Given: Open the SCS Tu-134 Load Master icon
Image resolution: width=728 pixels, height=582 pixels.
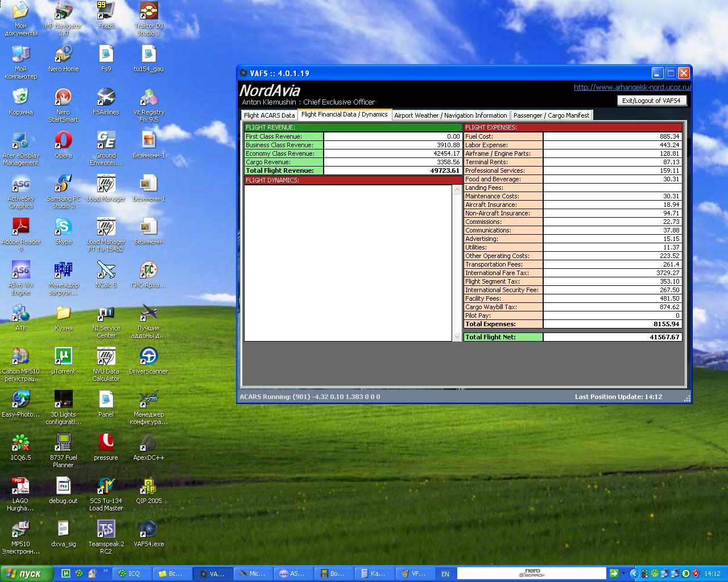Looking at the screenshot, I should pyautogui.click(x=106, y=493).
